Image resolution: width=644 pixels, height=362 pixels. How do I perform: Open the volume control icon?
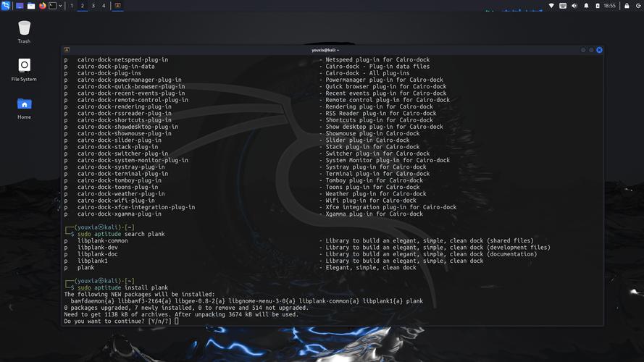[x=574, y=6]
